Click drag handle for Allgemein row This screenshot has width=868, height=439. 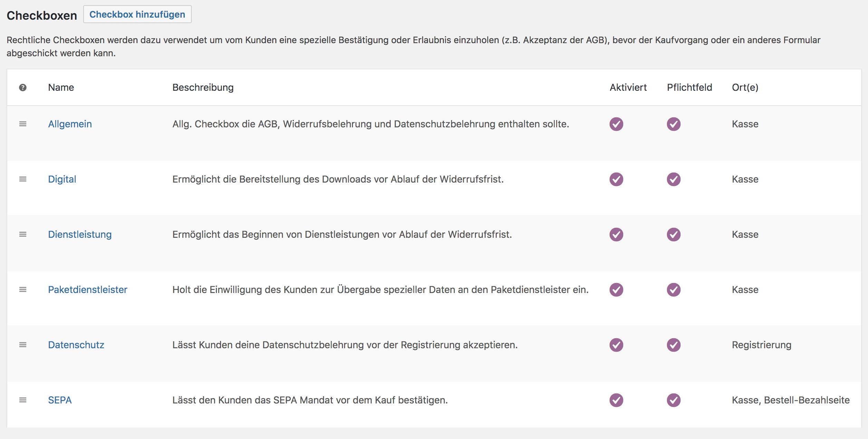(x=23, y=124)
